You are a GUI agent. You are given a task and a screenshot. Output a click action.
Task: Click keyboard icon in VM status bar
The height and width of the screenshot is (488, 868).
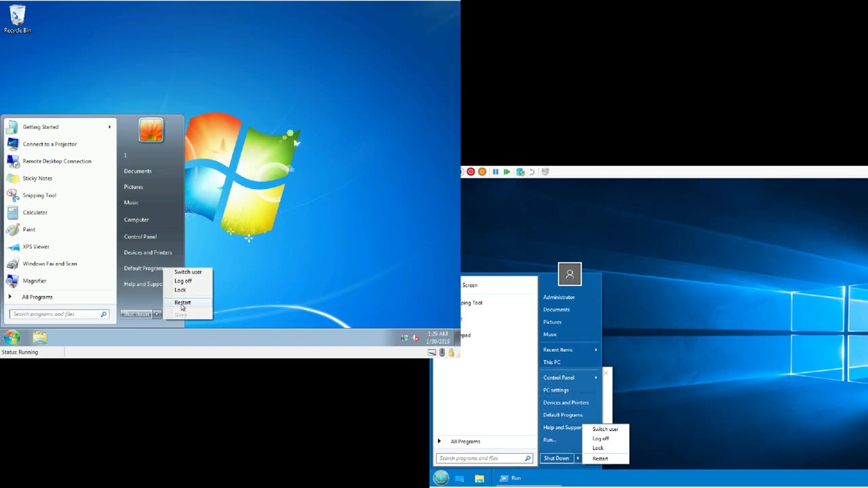[432, 352]
